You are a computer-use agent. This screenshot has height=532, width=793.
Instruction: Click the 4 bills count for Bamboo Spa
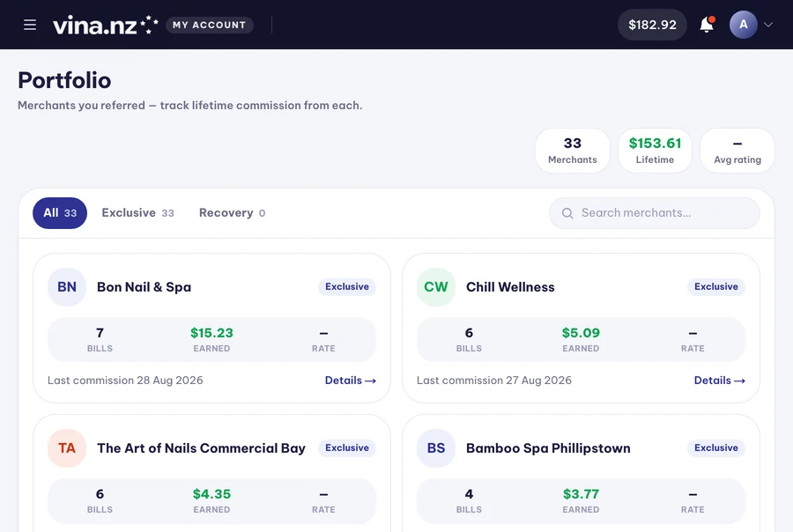pyautogui.click(x=469, y=494)
